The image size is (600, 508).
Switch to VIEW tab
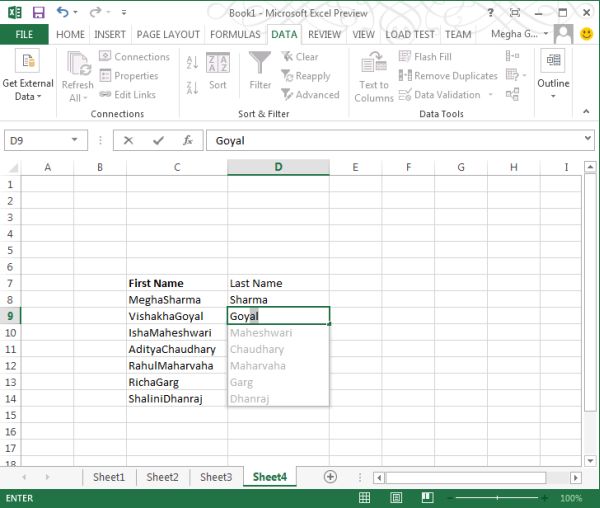pos(363,34)
